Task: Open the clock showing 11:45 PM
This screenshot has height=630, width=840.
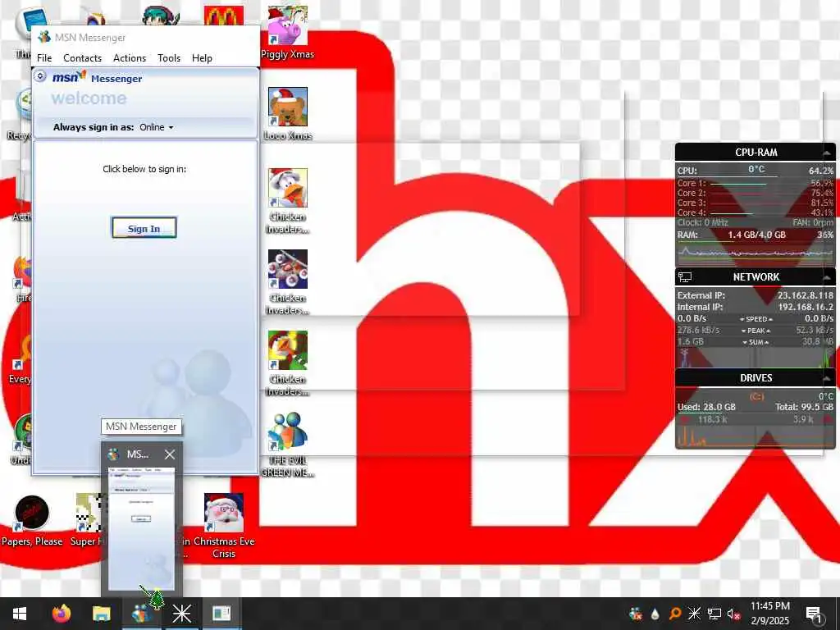Action: 769,614
